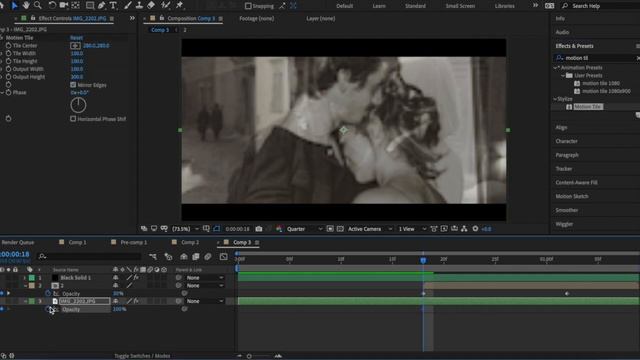Open the Quarter resolution dropdown
The height and width of the screenshot is (360, 640).
click(x=304, y=229)
